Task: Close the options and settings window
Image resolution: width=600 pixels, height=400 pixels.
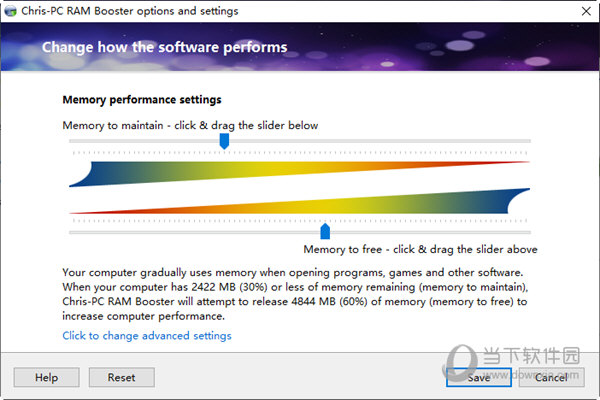Action: [586, 11]
